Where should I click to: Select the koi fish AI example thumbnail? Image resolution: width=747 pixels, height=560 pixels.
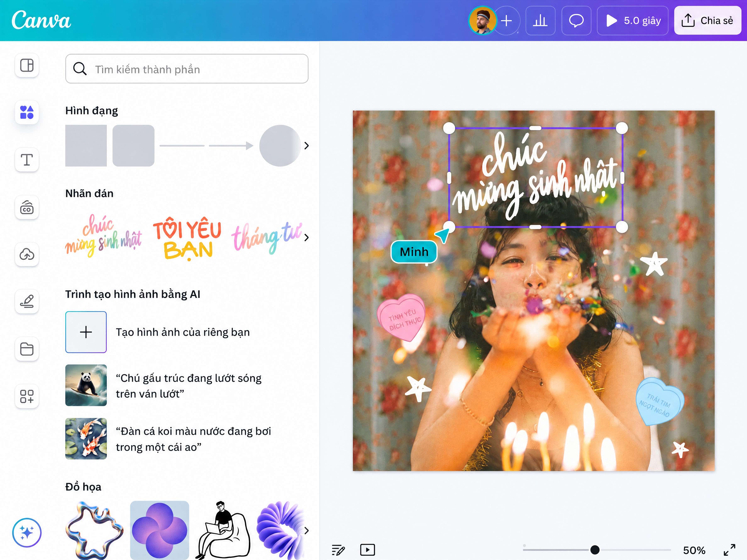tap(86, 439)
